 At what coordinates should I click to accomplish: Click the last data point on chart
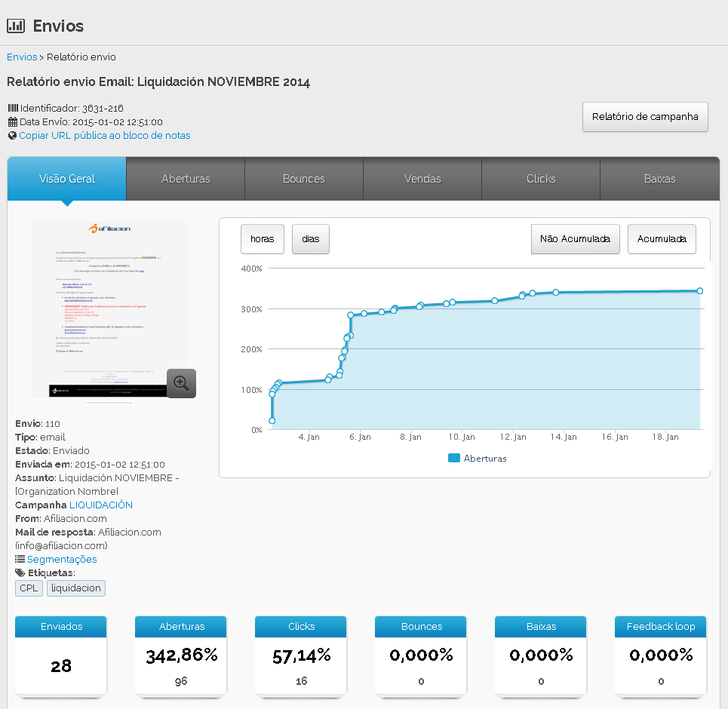click(x=699, y=291)
